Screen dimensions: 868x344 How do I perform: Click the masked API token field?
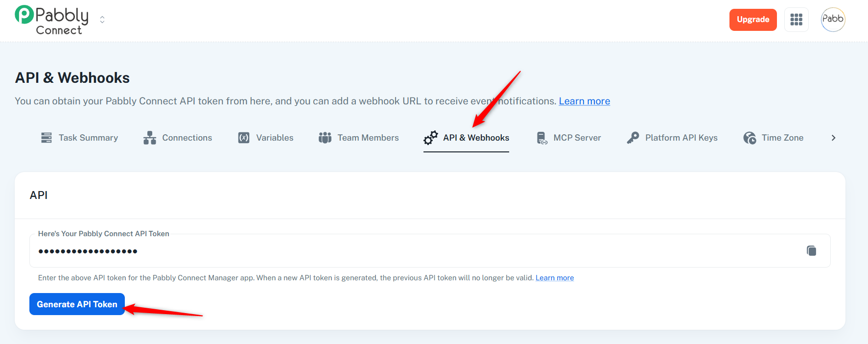click(x=430, y=251)
